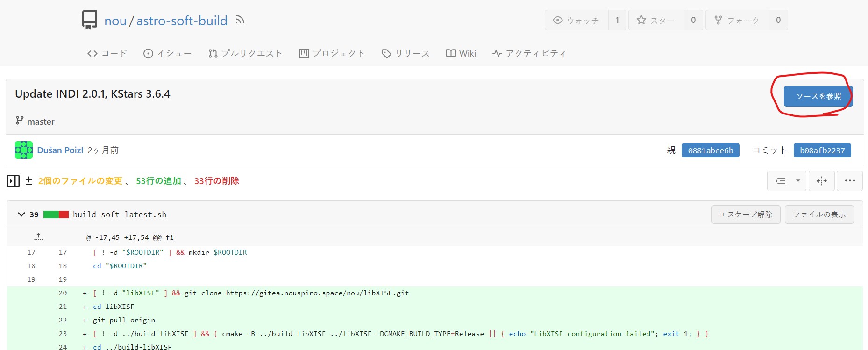Open the master branch link
868x350 pixels.
pyautogui.click(x=41, y=121)
